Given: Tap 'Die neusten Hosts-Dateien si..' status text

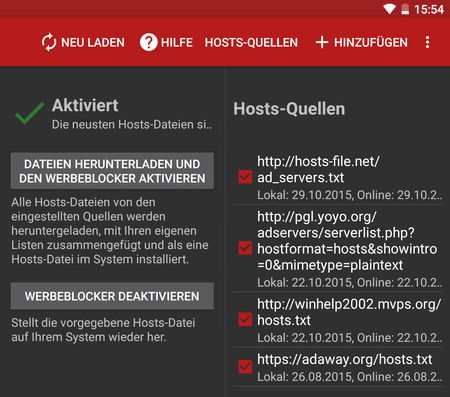Looking at the screenshot, I should point(132,125).
